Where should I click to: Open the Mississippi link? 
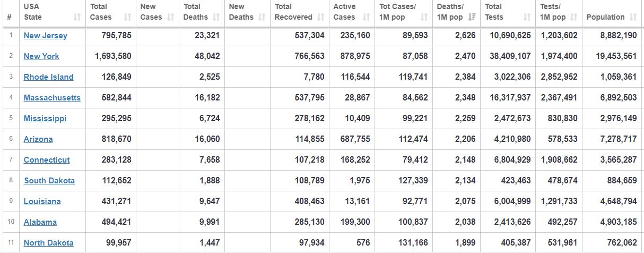coord(45,119)
